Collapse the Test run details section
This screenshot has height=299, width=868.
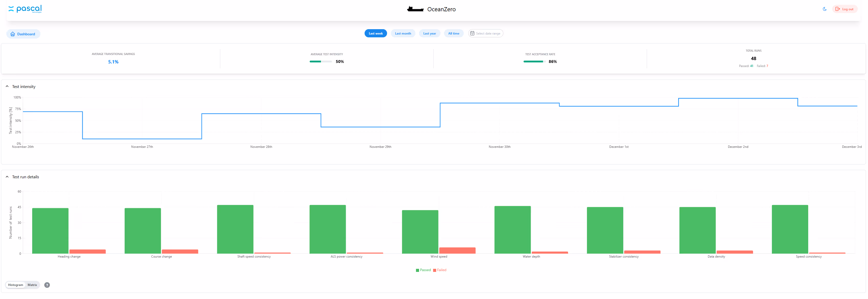[7, 176]
